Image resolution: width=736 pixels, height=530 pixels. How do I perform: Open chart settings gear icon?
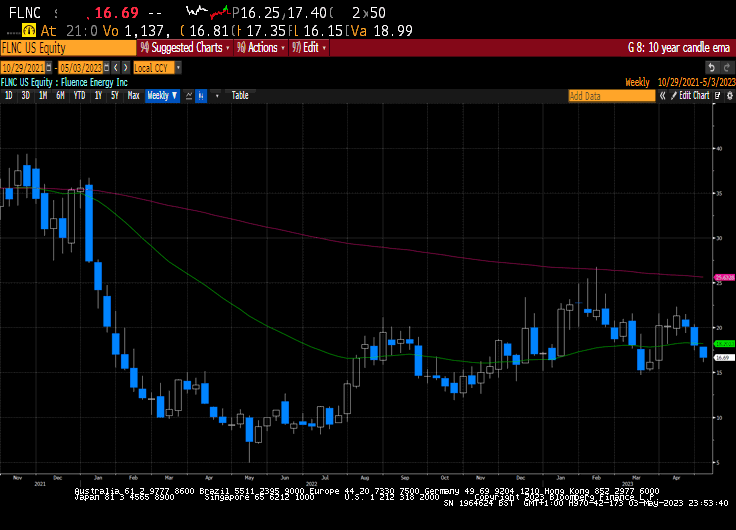[729, 96]
